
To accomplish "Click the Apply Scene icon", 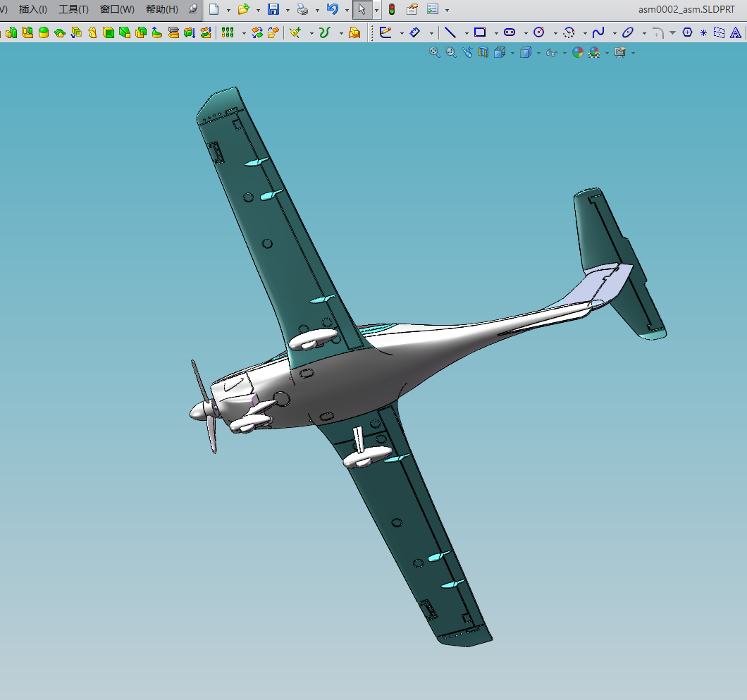I will pyautogui.click(x=594, y=52).
